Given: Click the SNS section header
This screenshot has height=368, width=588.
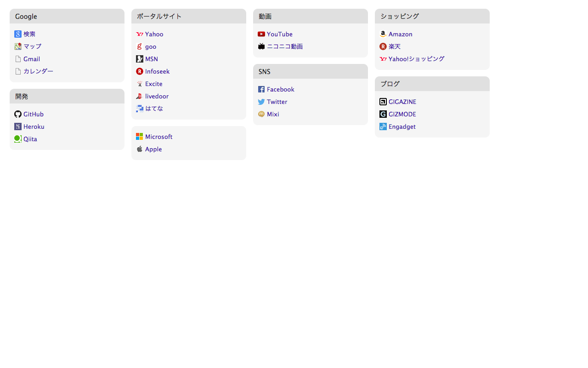Looking at the screenshot, I should (x=311, y=71).
